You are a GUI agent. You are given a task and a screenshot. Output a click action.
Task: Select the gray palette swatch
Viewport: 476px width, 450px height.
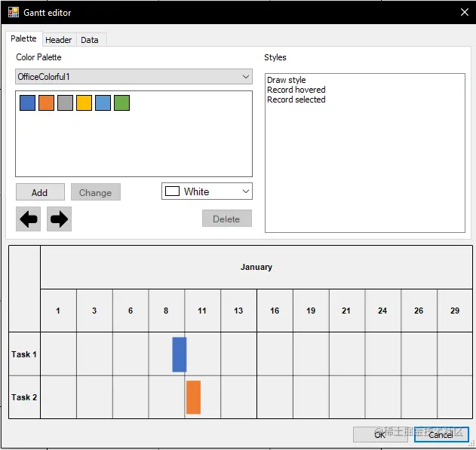pos(66,103)
